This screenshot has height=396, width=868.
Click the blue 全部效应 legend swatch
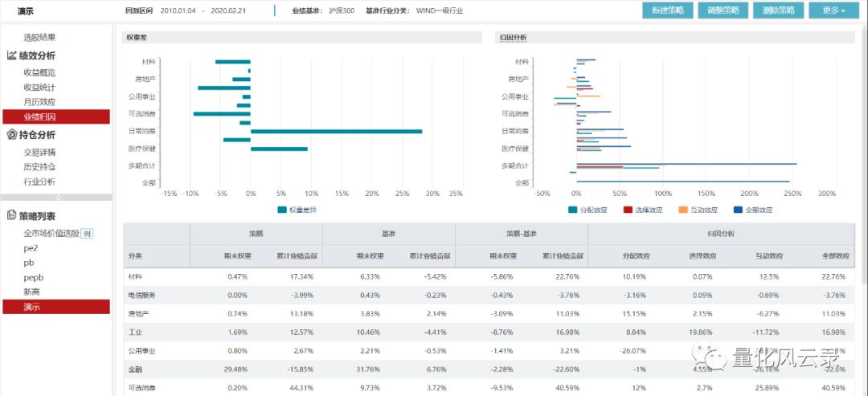tap(739, 210)
